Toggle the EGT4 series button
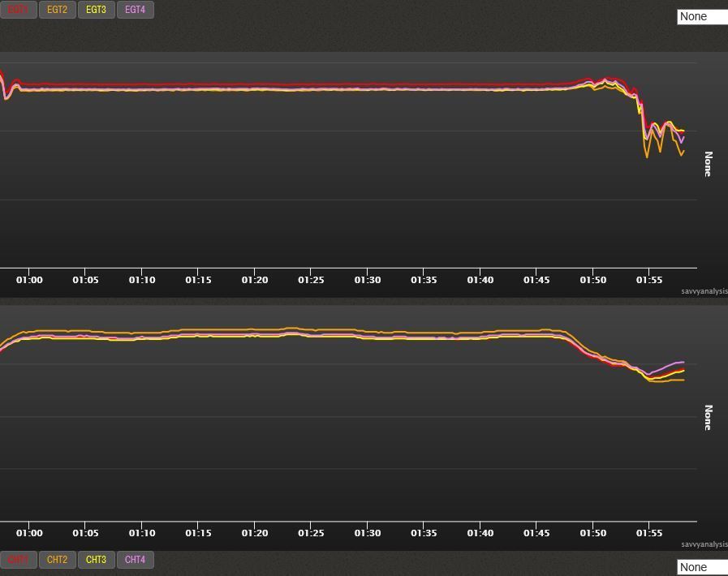Screen dimensions: 728x576 click(x=135, y=10)
